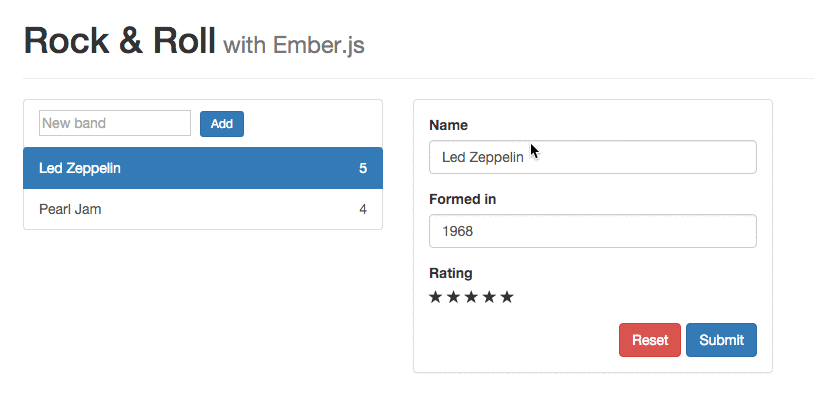Set rating to the first star
This screenshot has width=814, height=407.
[436, 297]
